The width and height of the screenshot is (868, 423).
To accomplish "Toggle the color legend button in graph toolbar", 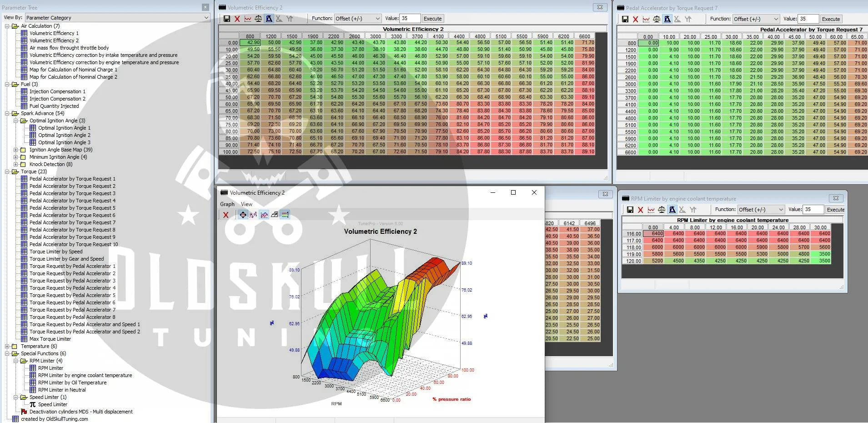I will click(285, 215).
